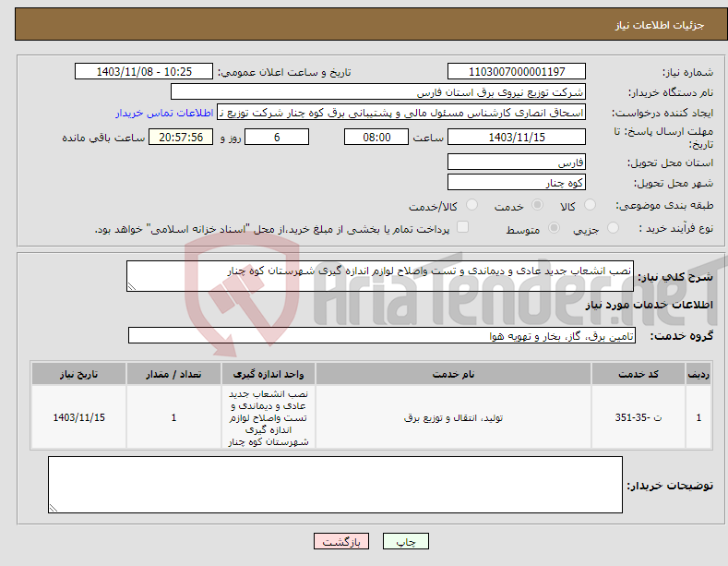Click the buyer organization name field
Viewport: 728px width, 566px height.
378,92
